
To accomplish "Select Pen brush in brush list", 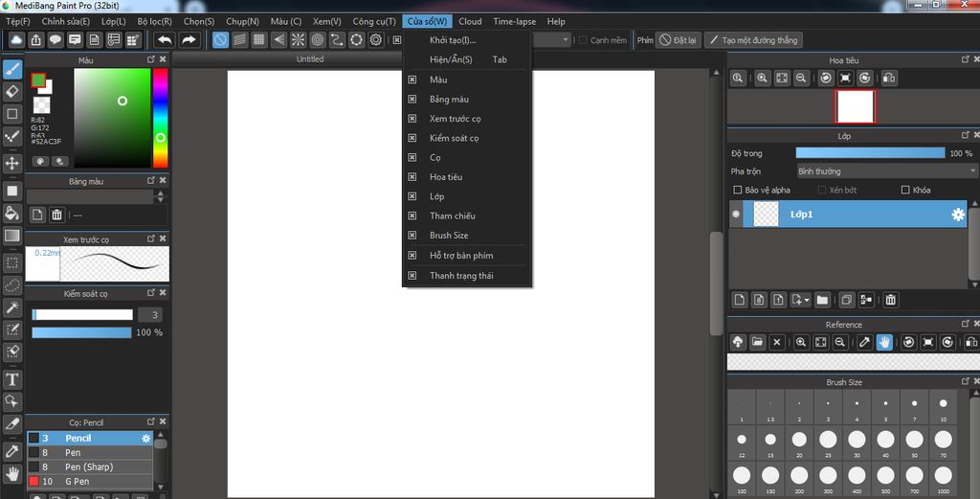I will point(90,452).
